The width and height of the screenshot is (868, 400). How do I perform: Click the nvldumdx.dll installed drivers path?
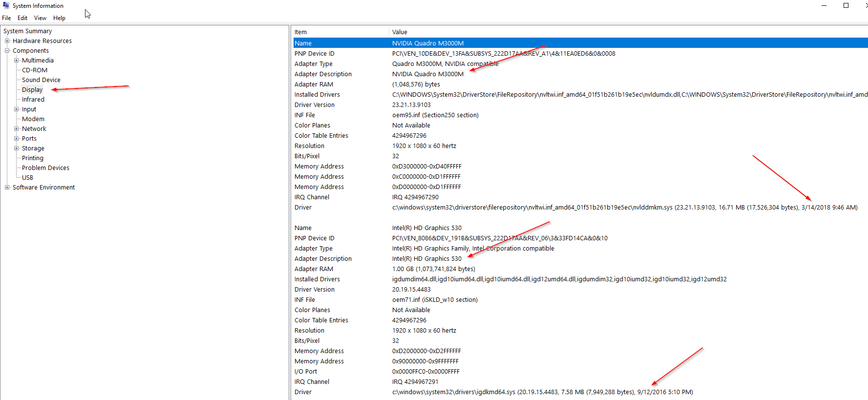[630, 95]
